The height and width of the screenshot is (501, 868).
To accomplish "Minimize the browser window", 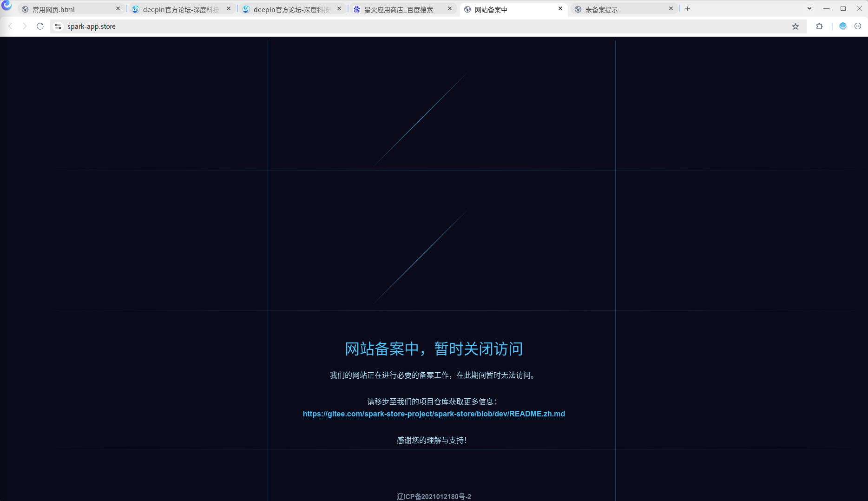I will point(826,9).
